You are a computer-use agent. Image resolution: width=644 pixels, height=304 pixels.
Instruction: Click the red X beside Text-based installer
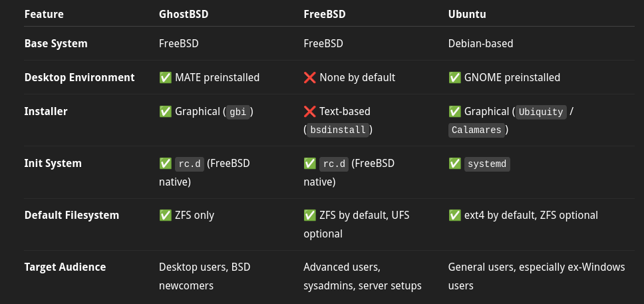(309, 111)
